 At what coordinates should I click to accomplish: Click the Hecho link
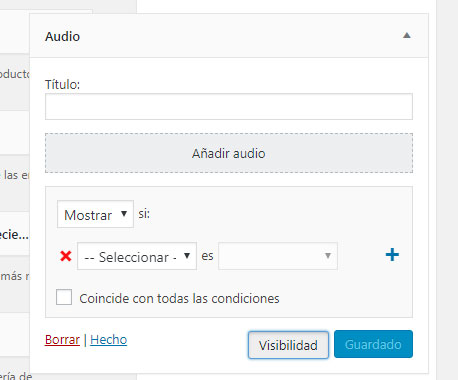coord(108,340)
